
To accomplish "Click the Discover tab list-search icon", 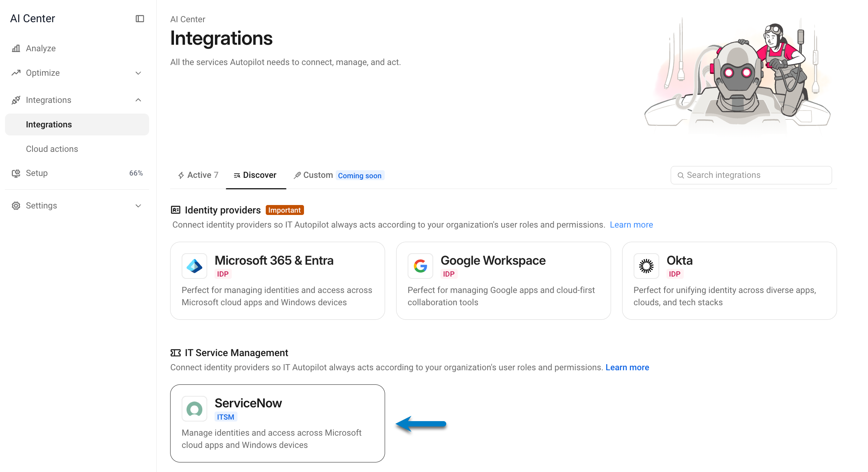I will click(237, 176).
